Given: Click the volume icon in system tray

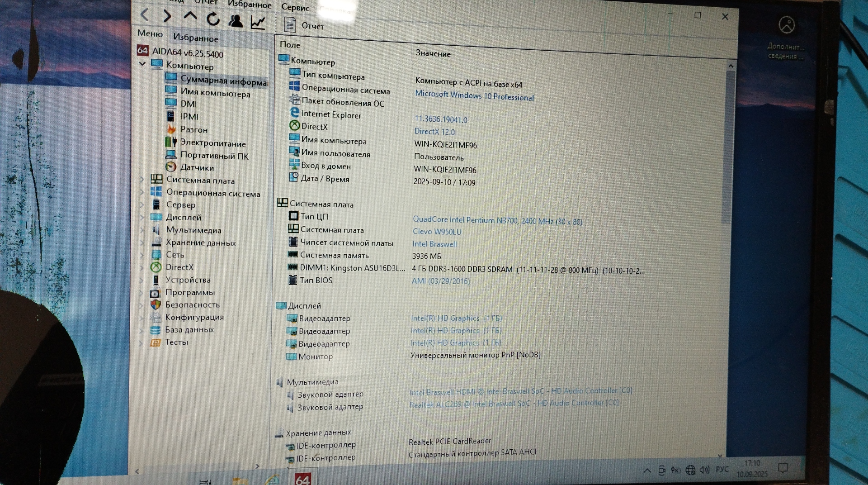Looking at the screenshot, I should [x=704, y=470].
